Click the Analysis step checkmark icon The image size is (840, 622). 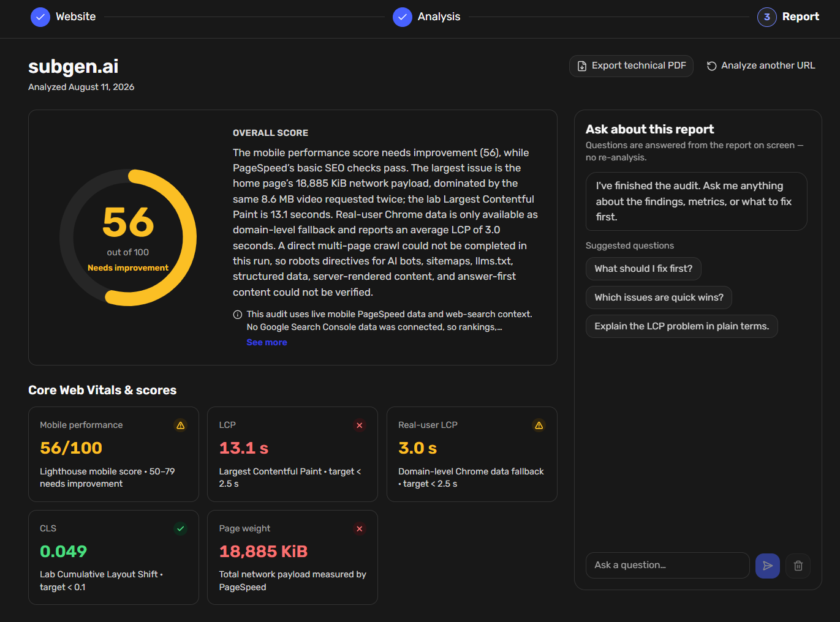pos(403,17)
